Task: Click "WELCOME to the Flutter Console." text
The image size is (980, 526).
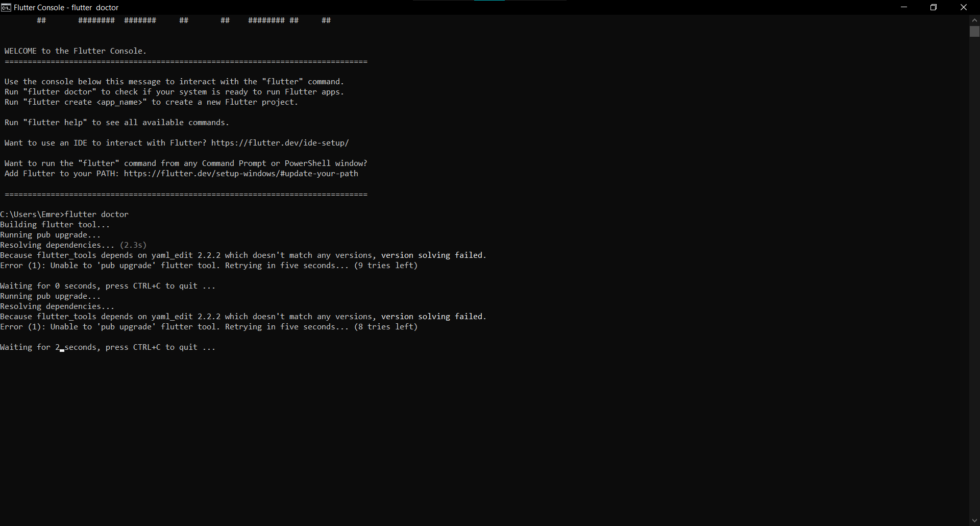Action: [76, 51]
